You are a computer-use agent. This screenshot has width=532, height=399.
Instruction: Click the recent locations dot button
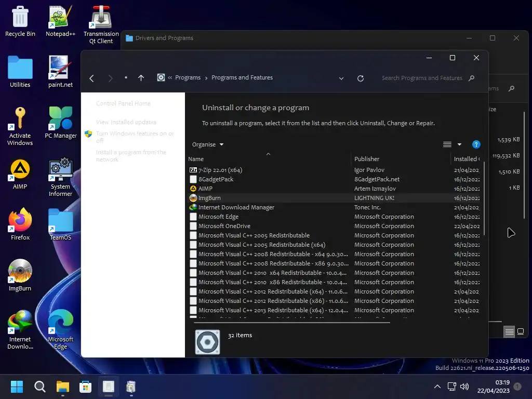126,78
